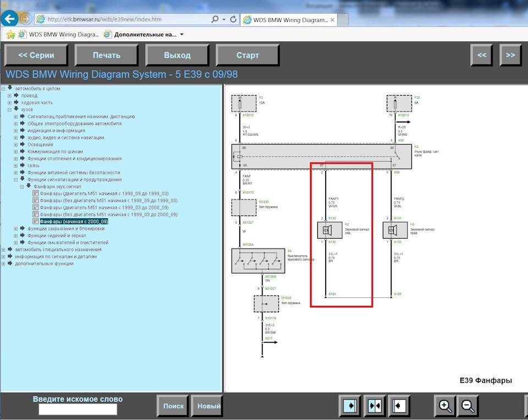The image size is (528, 420).
Task: Expand Общее электрооборудование автомобиля node
Action: tap(15, 124)
